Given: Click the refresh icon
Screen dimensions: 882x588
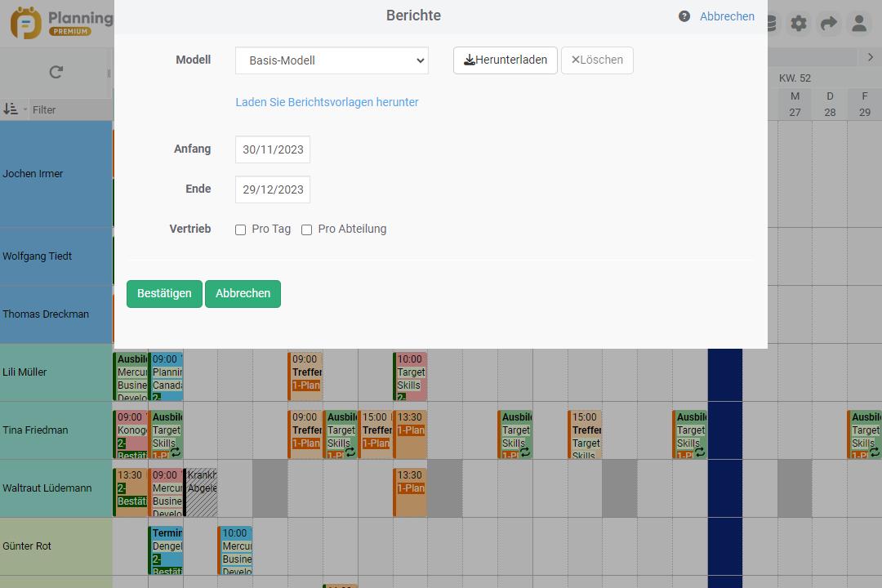Looking at the screenshot, I should point(56,72).
